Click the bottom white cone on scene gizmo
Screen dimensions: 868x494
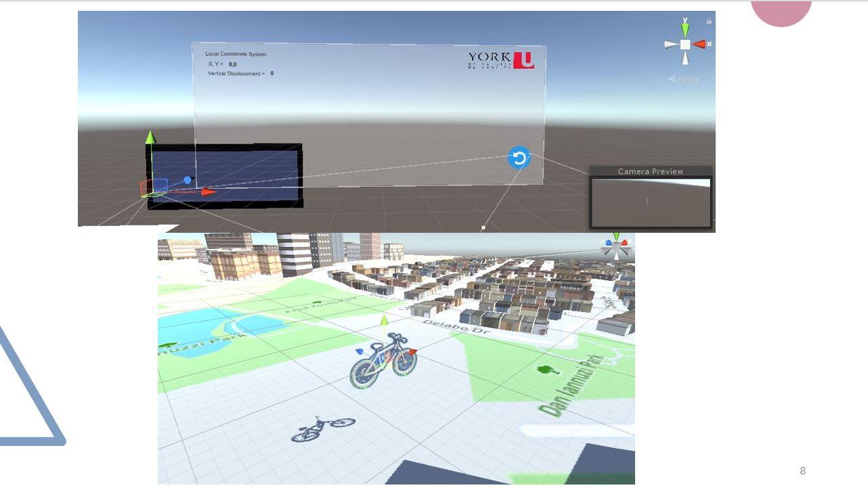pyautogui.click(x=685, y=59)
